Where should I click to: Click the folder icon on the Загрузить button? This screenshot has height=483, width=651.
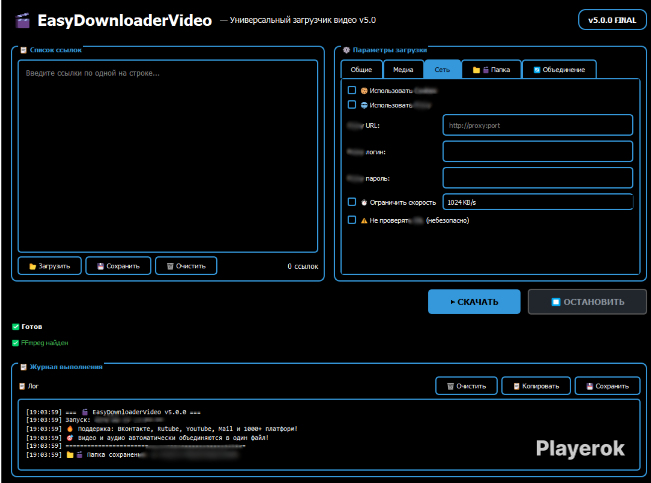pos(32,266)
